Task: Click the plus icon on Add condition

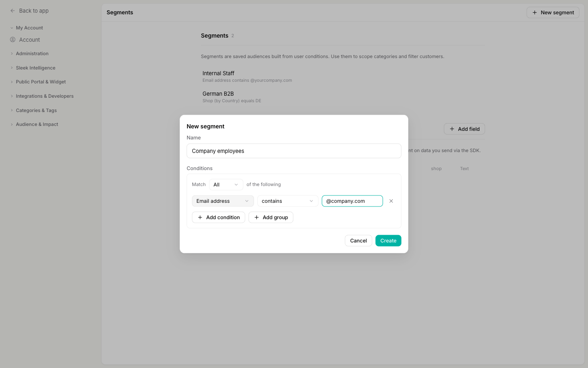Action: [200, 218]
